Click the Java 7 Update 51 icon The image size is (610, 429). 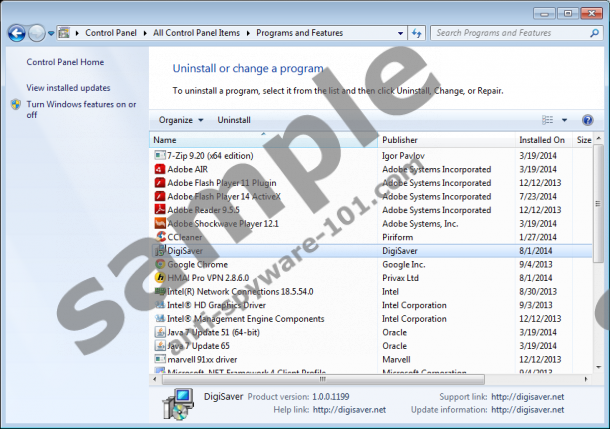(160, 331)
